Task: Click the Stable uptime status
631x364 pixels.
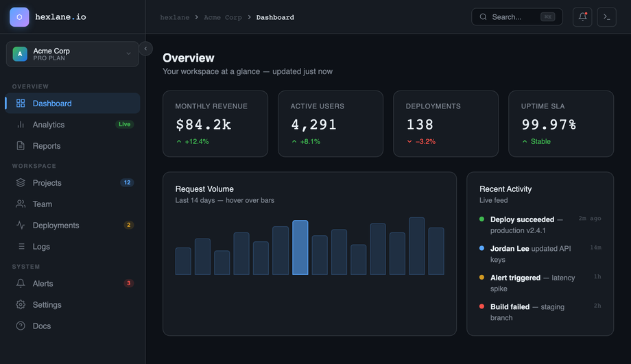Action: (536, 142)
